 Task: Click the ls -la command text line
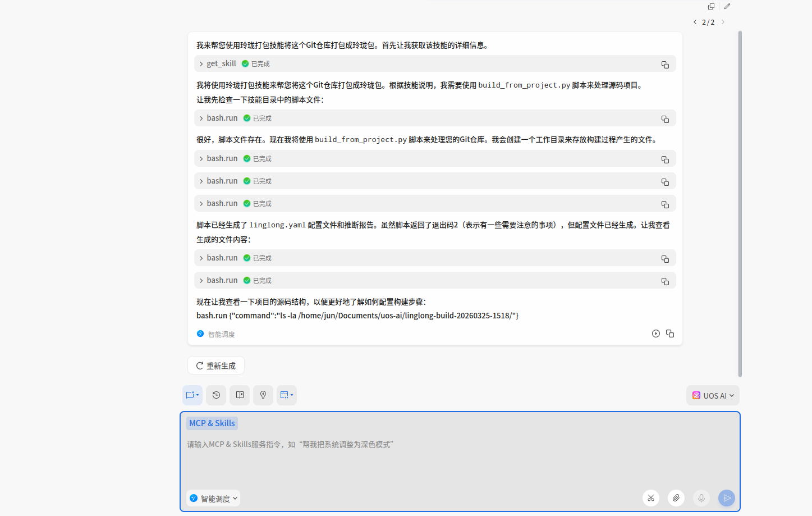[357, 316]
